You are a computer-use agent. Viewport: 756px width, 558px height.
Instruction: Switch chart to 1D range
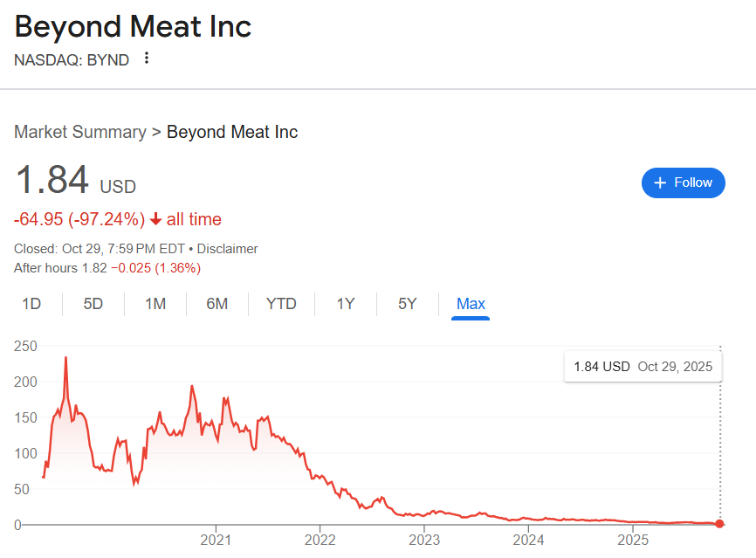click(31, 304)
